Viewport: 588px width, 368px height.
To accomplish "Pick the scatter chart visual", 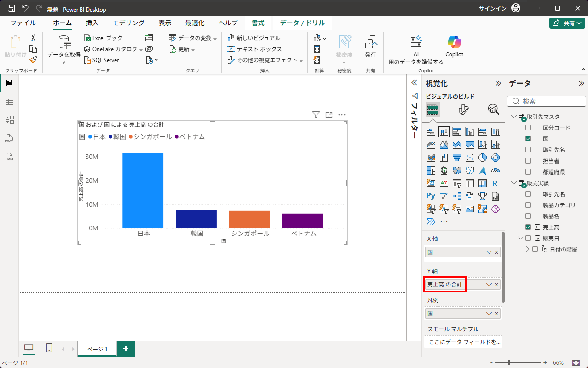I will click(470, 158).
